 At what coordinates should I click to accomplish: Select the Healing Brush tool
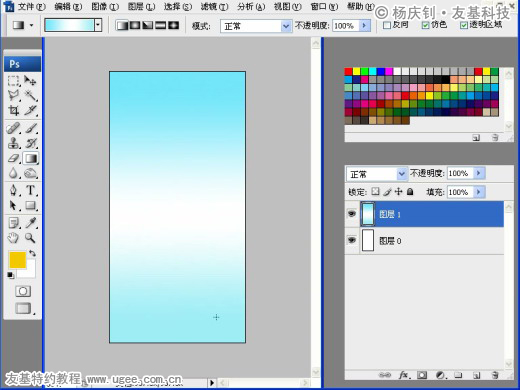pos(13,128)
